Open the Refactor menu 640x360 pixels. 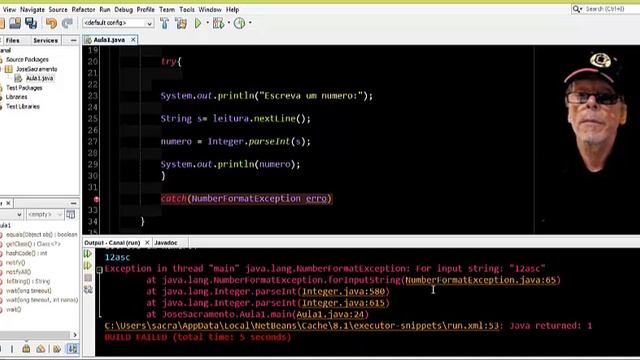click(x=83, y=9)
